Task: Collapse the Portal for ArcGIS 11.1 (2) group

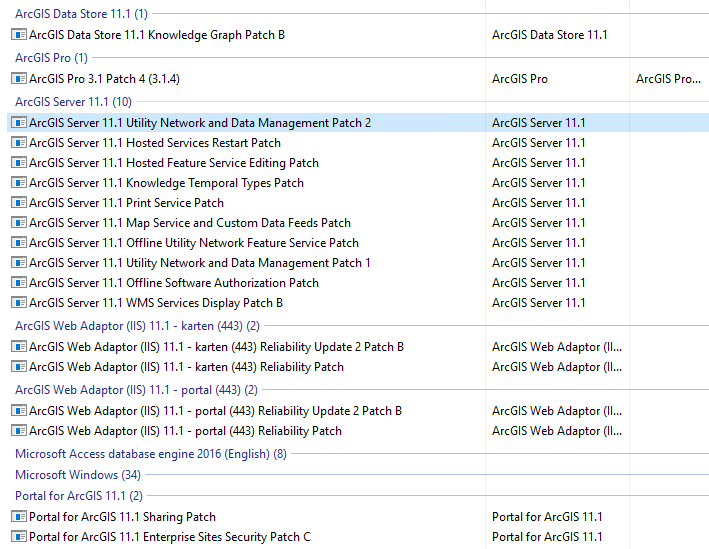Action: tap(79, 496)
